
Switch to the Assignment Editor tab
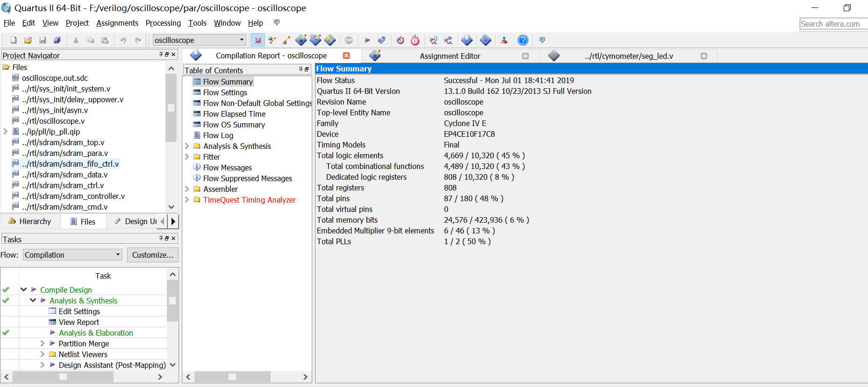[x=450, y=56]
